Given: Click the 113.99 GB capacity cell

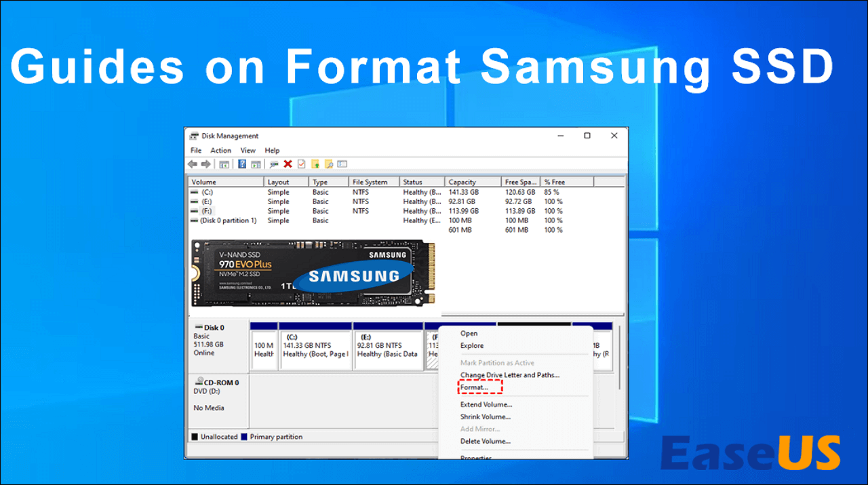Looking at the screenshot, I should (463, 212).
